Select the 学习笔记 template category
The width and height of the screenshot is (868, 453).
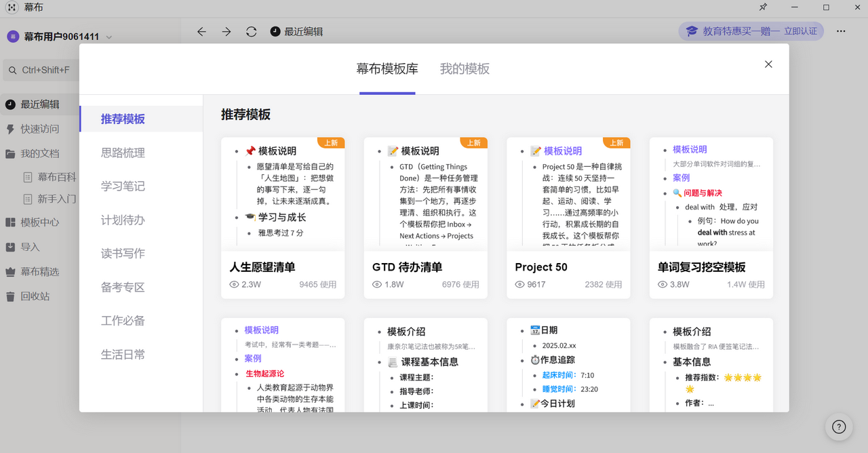[123, 186]
